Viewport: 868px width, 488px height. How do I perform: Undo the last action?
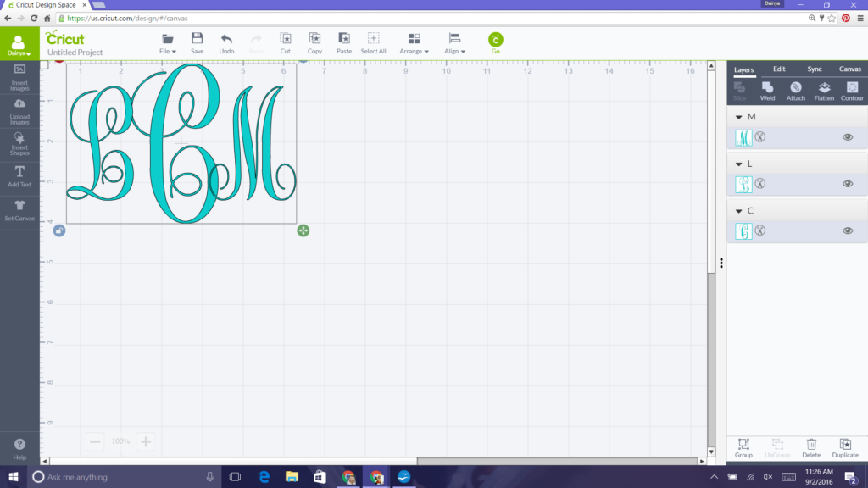(x=226, y=43)
